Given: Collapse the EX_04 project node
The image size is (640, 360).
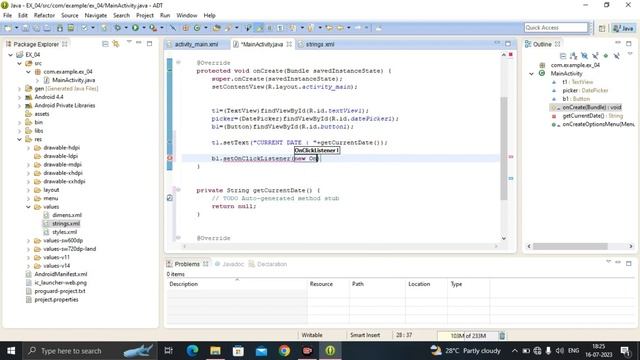Looking at the screenshot, I should point(11,55).
